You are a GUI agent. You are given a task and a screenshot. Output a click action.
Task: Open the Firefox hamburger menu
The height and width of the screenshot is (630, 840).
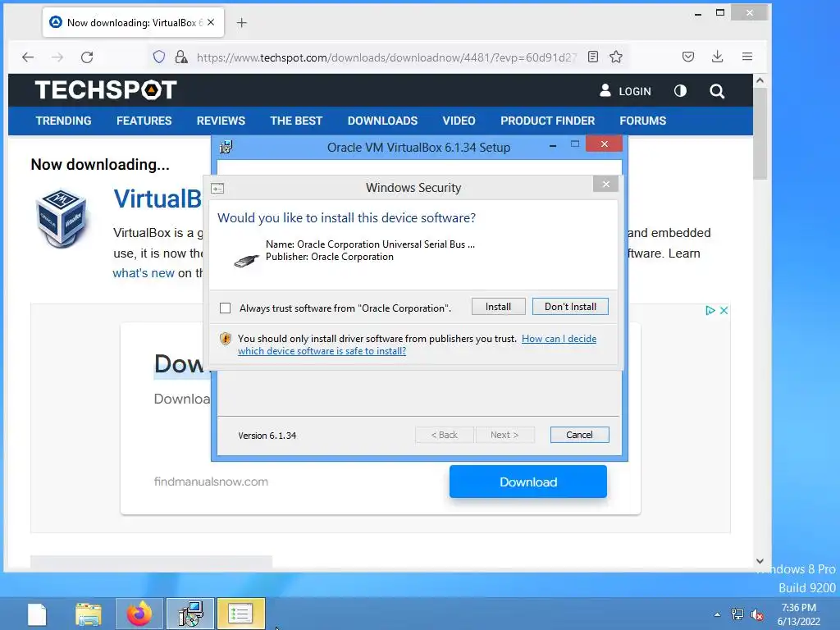tap(747, 57)
